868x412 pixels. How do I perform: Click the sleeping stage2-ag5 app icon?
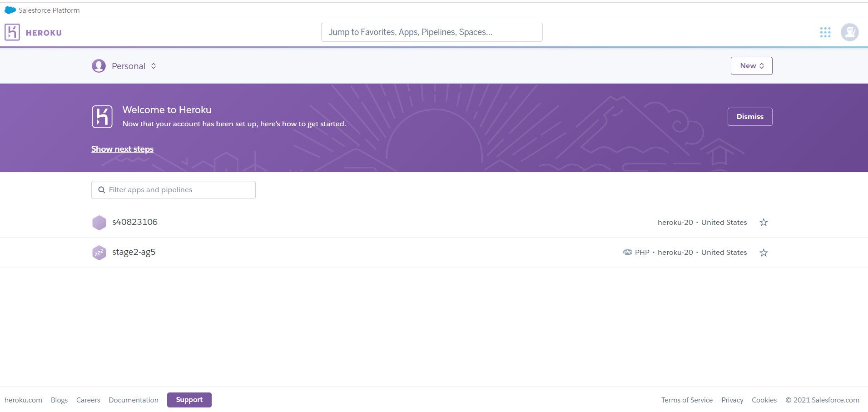[99, 253]
